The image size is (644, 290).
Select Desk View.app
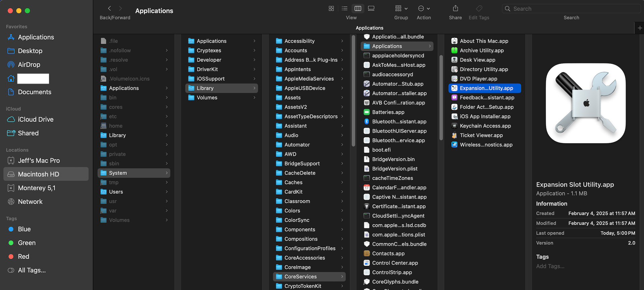[x=485, y=60]
